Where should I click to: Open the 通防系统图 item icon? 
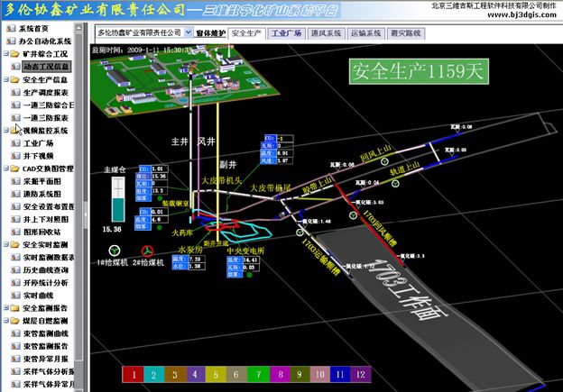coord(15,194)
